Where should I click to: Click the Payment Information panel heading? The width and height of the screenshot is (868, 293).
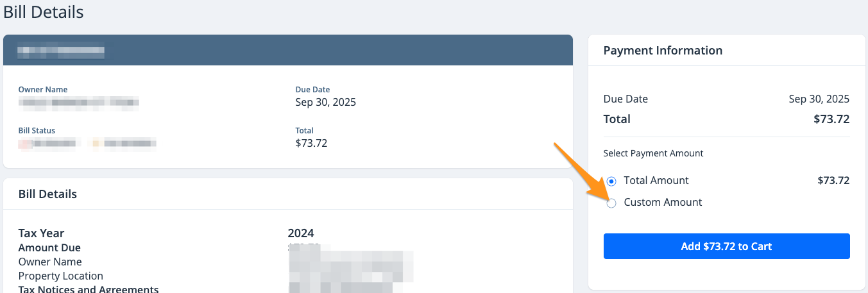663,51
